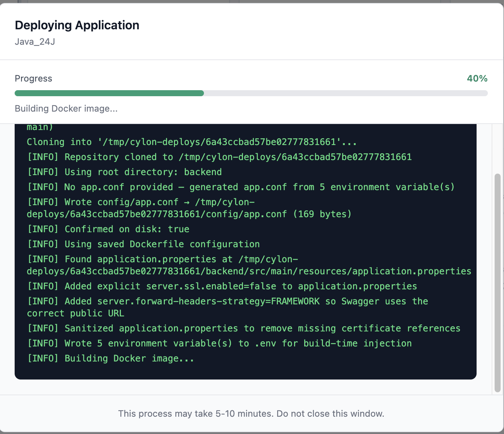This screenshot has height=434, width=504.
Task: Click the "Progress" label
Action: pyautogui.click(x=33, y=79)
